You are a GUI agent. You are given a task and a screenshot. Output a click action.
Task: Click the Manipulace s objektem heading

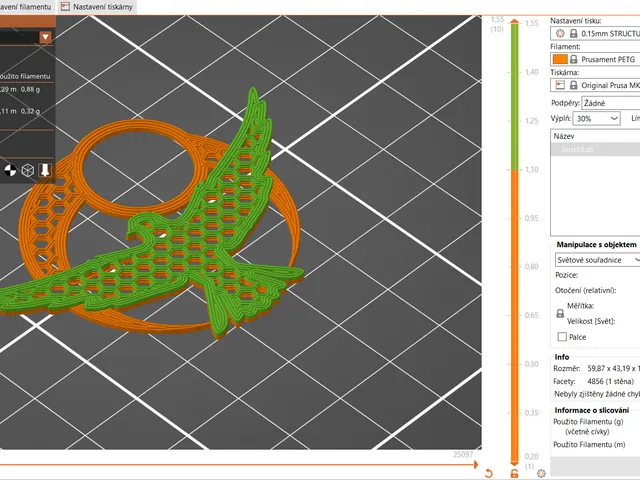pos(596,244)
